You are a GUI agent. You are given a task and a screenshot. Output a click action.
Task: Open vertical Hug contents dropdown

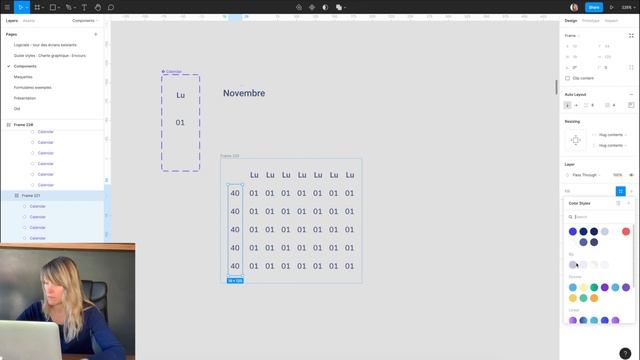click(x=610, y=145)
